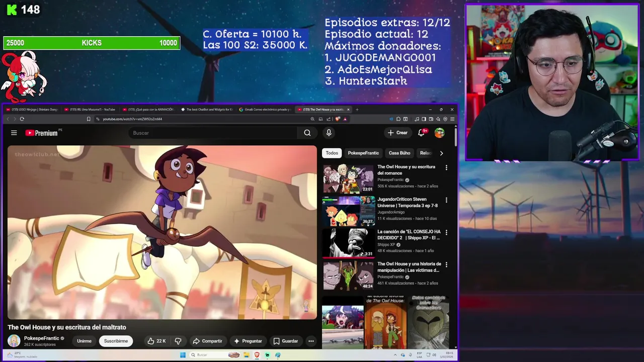Open options for 'escritura del romance' video
The width and height of the screenshot is (644, 362).
pos(446,167)
